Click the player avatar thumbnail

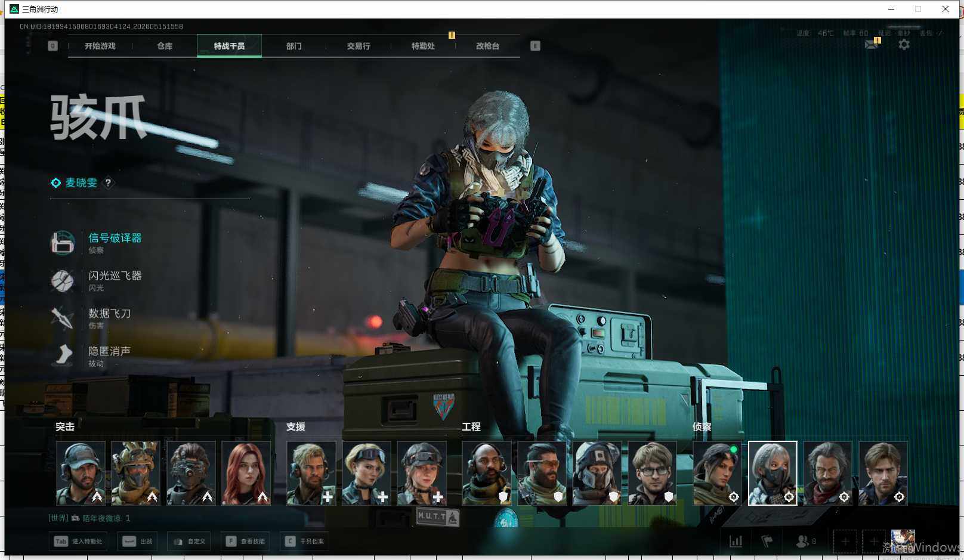[903, 542]
